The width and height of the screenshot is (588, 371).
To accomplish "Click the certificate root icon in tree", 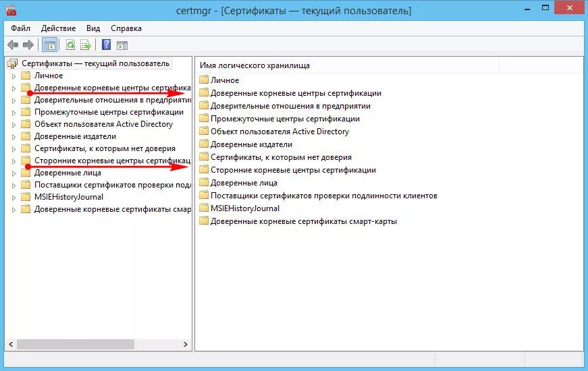I will pos(12,63).
